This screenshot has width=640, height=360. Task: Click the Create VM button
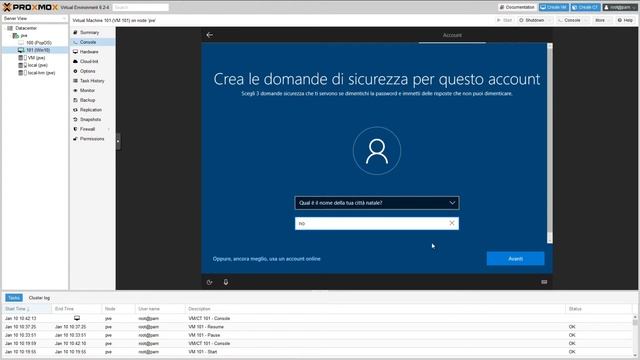[554, 7]
